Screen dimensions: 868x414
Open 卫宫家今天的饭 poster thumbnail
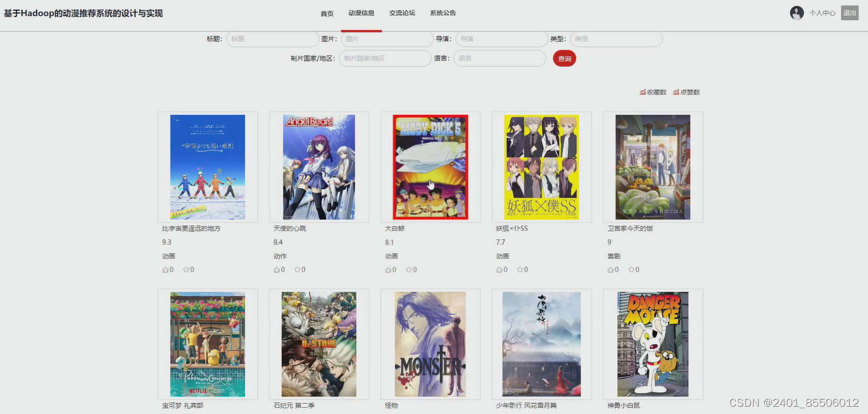click(x=653, y=167)
